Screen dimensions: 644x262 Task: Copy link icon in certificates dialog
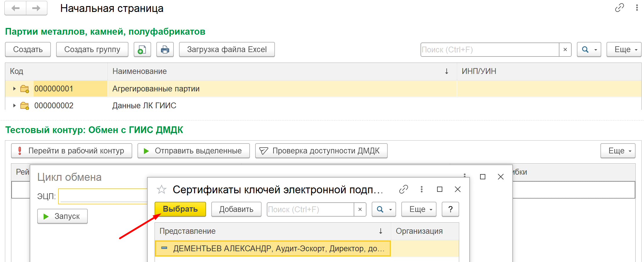(403, 190)
